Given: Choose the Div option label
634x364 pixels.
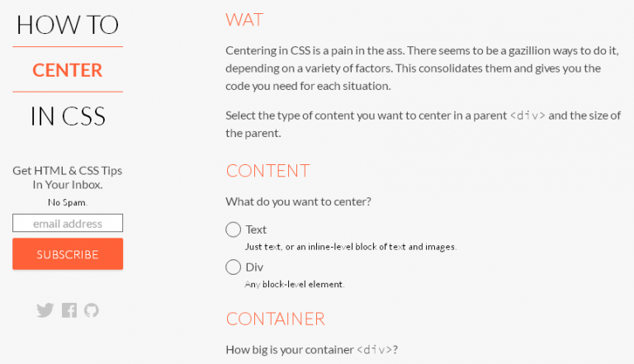Looking at the screenshot, I should pos(254,267).
